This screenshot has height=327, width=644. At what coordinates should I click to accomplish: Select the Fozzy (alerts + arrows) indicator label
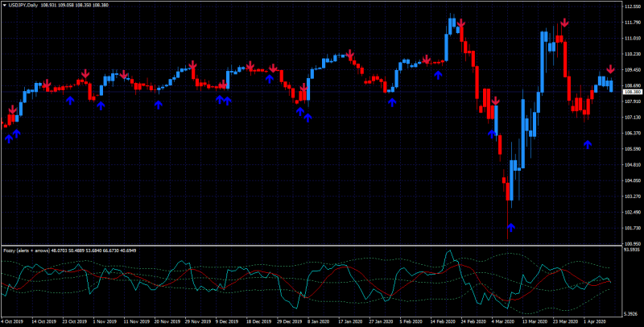point(27,250)
